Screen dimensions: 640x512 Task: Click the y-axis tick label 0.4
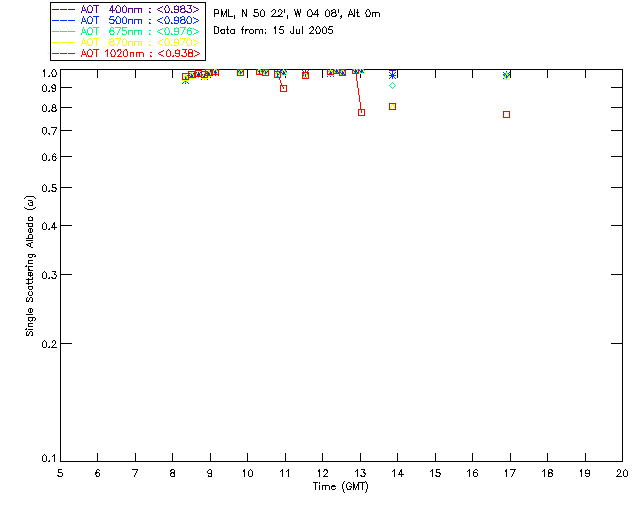tap(49, 226)
